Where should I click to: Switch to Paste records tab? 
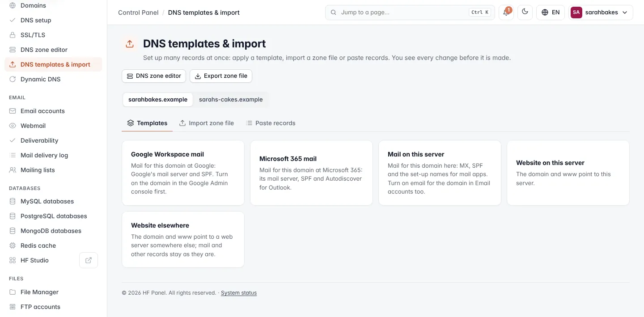271,123
